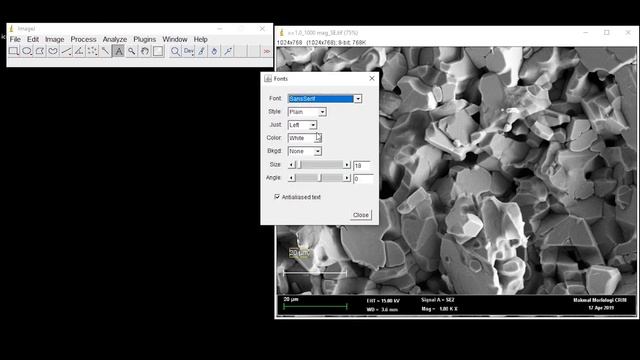Expand the Bkgd dropdown showing None
Image resolution: width=640 pixels, height=360 pixels.
[318, 151]
